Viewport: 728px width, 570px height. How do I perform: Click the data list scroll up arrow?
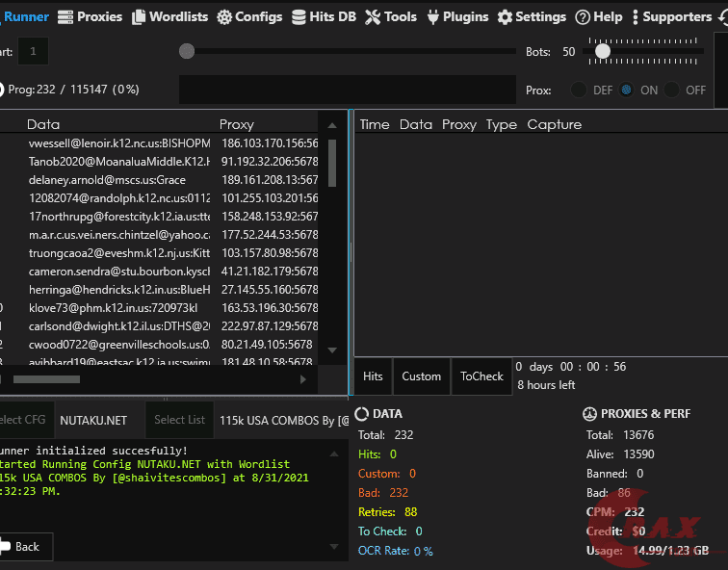332,125
